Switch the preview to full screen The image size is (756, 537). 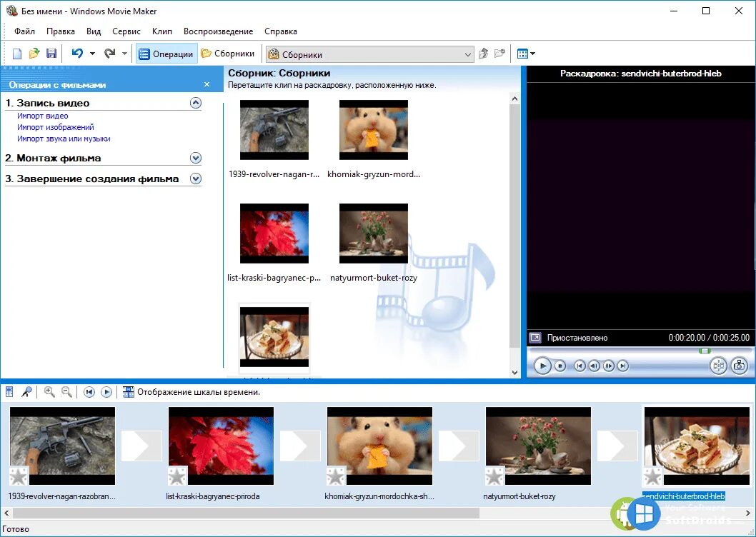click(x=535, y=338)
